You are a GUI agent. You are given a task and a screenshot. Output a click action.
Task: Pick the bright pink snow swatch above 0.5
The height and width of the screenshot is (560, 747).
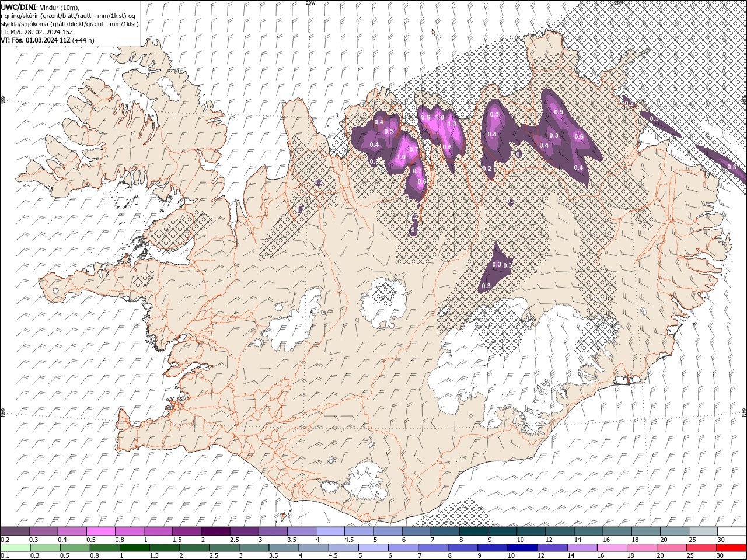tap(101, 531)
